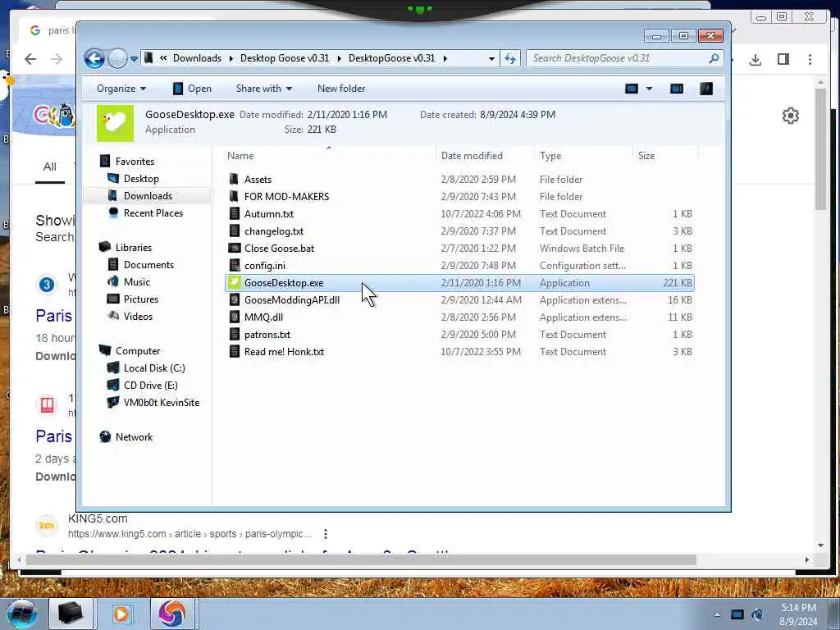Click the browser back arrow
Screen dimensions: 840x630
click(30, 59)
